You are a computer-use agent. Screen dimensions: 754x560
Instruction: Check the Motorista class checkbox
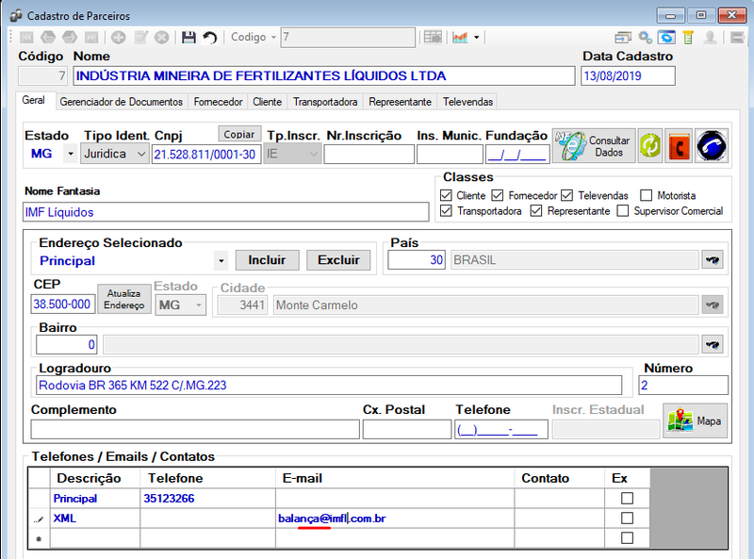pos(646,195)
